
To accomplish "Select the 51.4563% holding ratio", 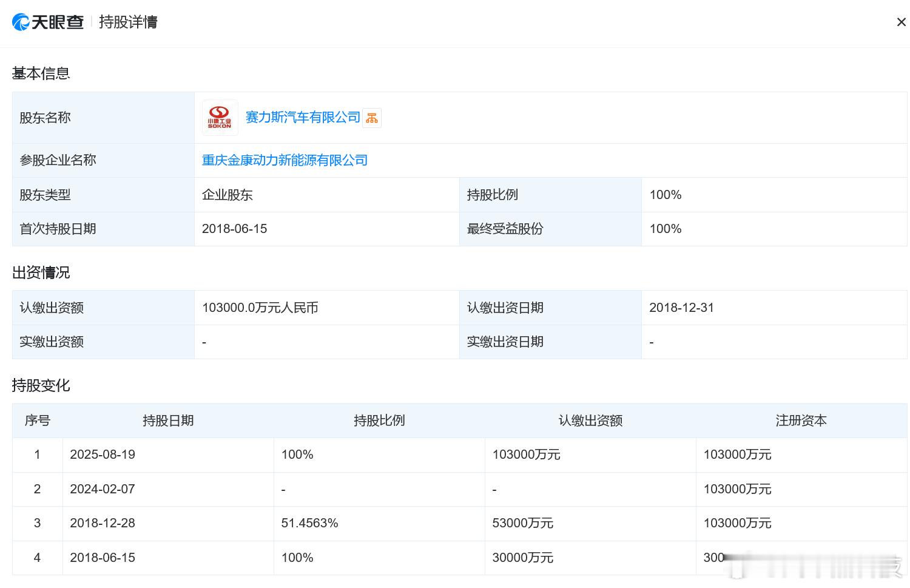I will click(309, 523).
